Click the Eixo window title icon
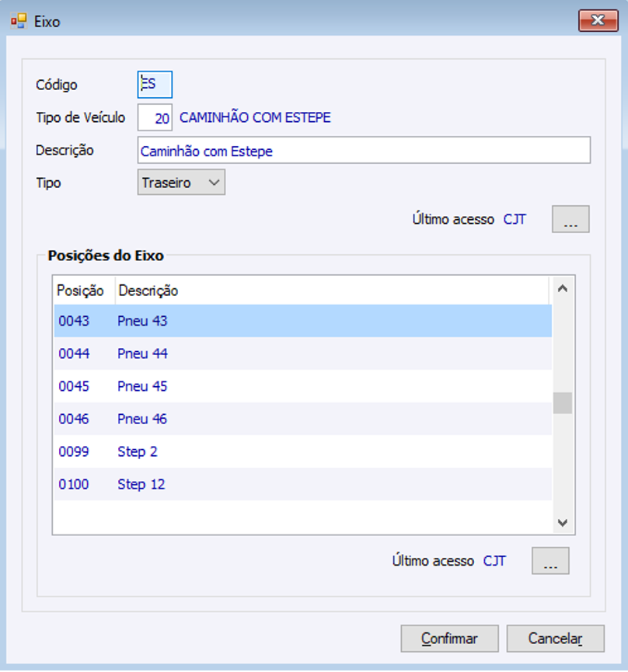 click(x=19, y=21)
